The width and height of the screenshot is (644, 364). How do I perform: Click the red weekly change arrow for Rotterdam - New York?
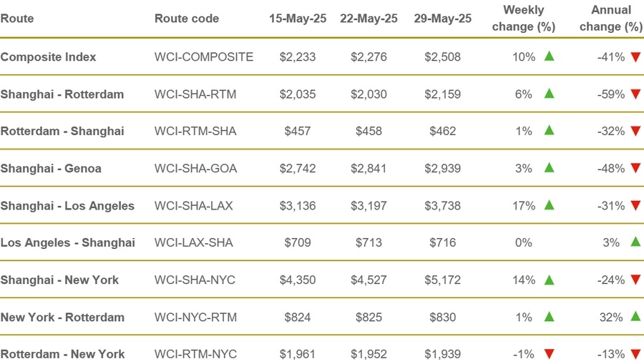(x=549, y=354)
